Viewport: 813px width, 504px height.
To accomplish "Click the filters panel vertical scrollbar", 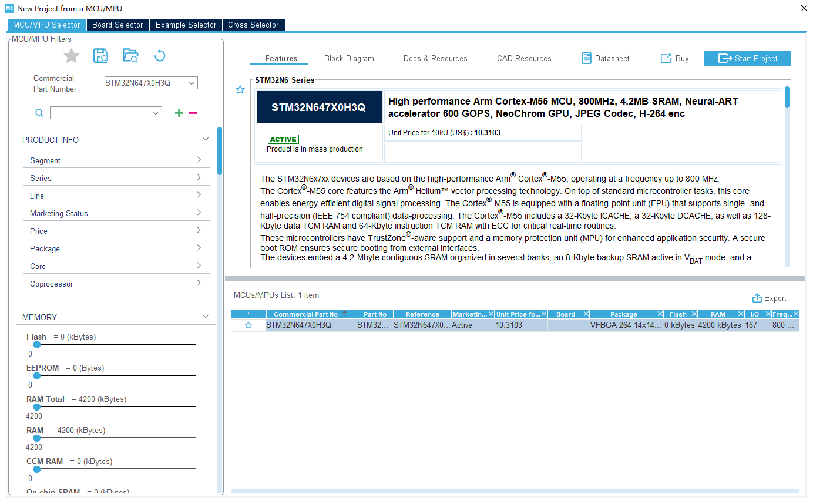I will pos(219,151).
